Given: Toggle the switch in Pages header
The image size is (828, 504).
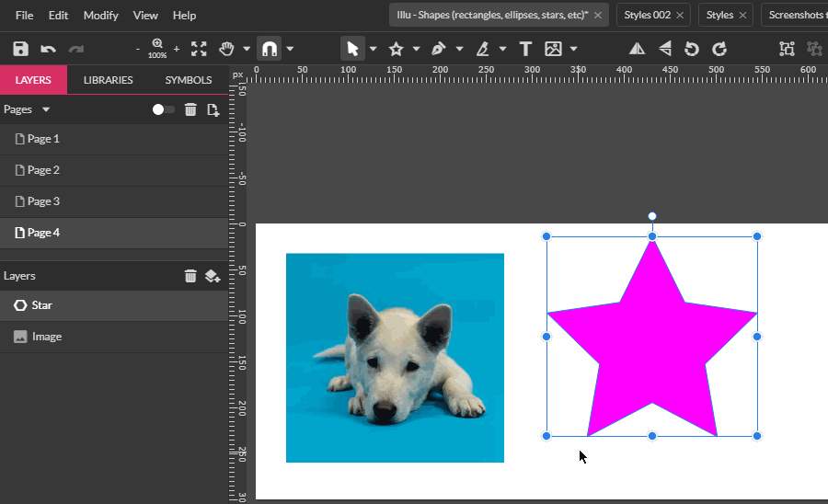Looking at the screenshot, I should pyautogui.click(x=163, y=109).
